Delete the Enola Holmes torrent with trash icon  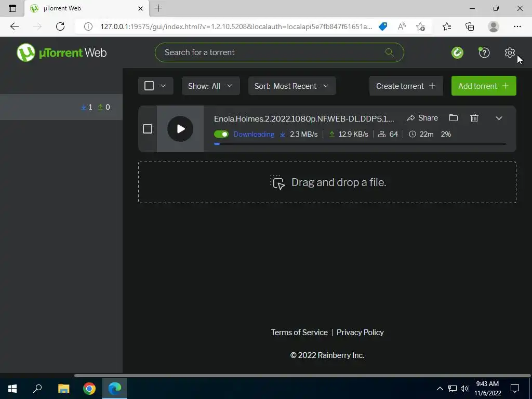(x=474, y=118)
